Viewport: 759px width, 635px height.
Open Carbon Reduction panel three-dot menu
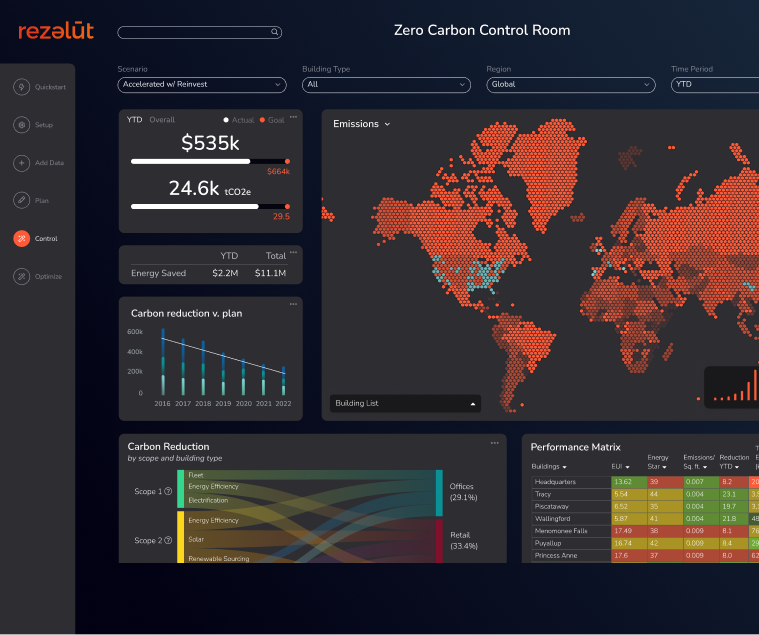coord(494,443)
